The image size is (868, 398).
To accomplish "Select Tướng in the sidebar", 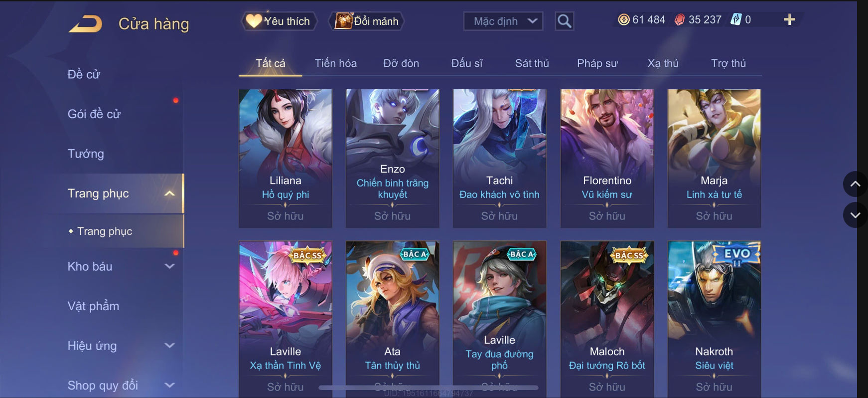I will point(86,154).
